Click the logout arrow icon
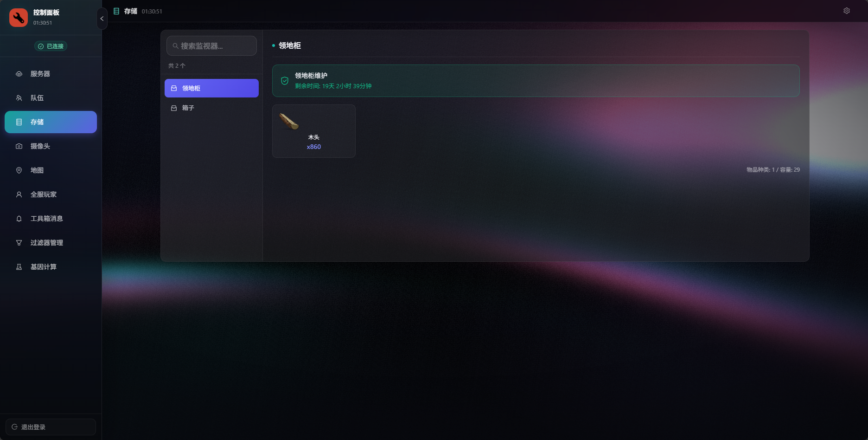868x440 pixels. pos(15,427)
